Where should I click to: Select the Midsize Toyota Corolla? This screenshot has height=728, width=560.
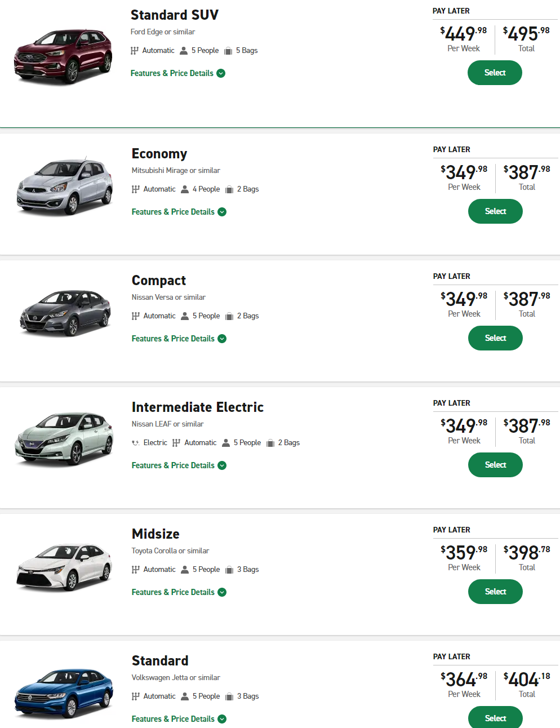click(x=495, y=592)
